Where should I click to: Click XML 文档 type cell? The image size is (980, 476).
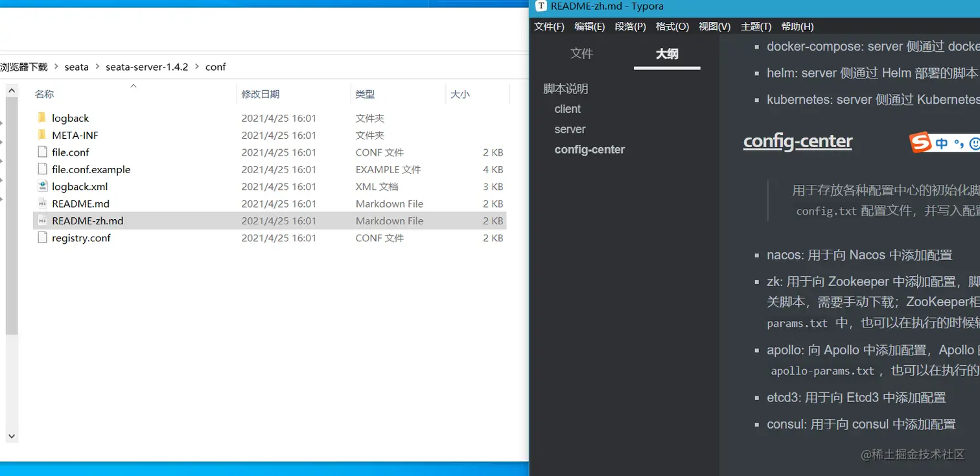coord(377,186)
